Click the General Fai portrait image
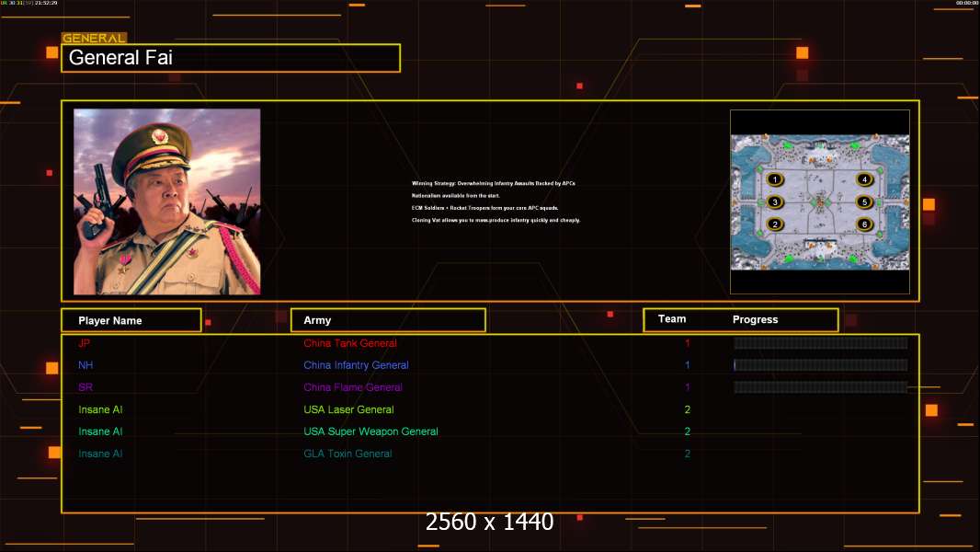The width and height of the screenshot is (980, 552). [166, 201]
